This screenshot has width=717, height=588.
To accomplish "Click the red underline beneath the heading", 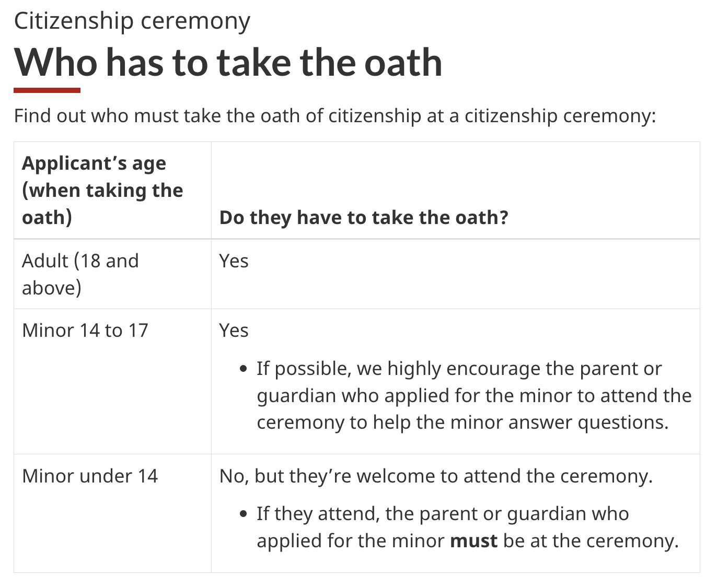I will 47,90.
